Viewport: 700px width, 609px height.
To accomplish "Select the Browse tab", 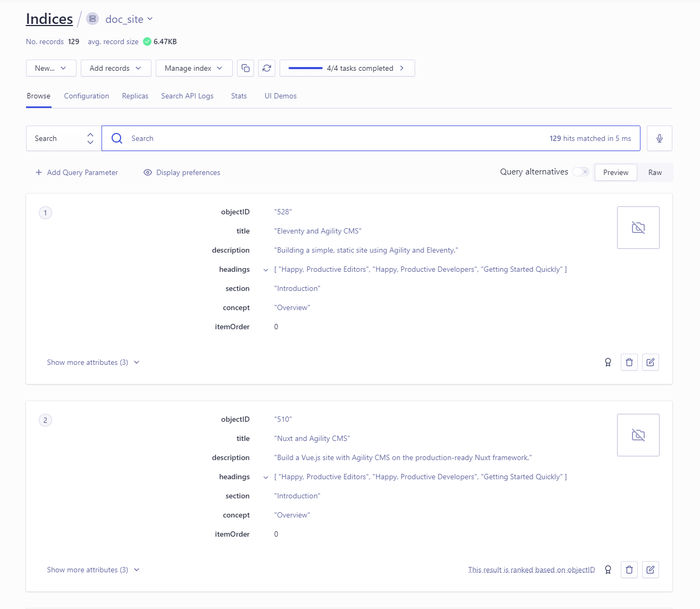I will point(39,96).
